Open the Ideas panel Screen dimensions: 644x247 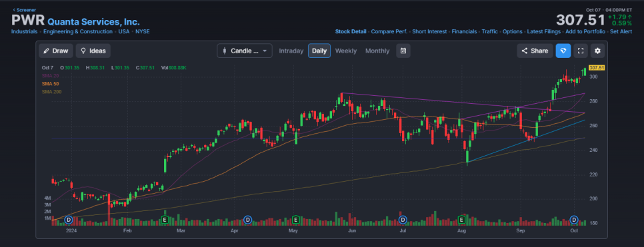93,51
